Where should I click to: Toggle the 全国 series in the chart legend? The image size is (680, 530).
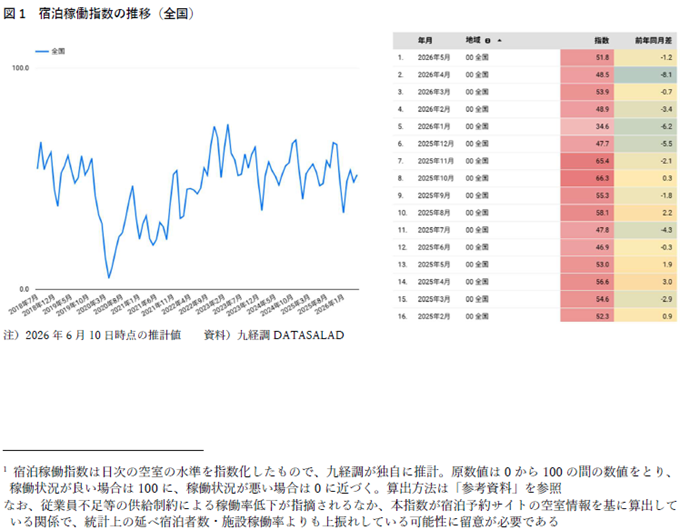[50, 51]
